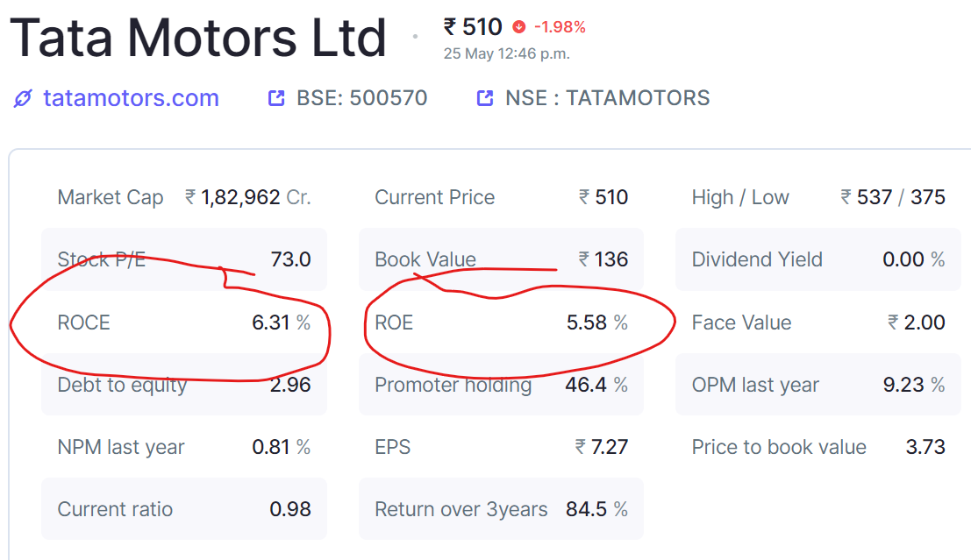Open the NSE : TATAMOTORS listing link
Viewport: 971px width, 560px height.
(607, 98)
